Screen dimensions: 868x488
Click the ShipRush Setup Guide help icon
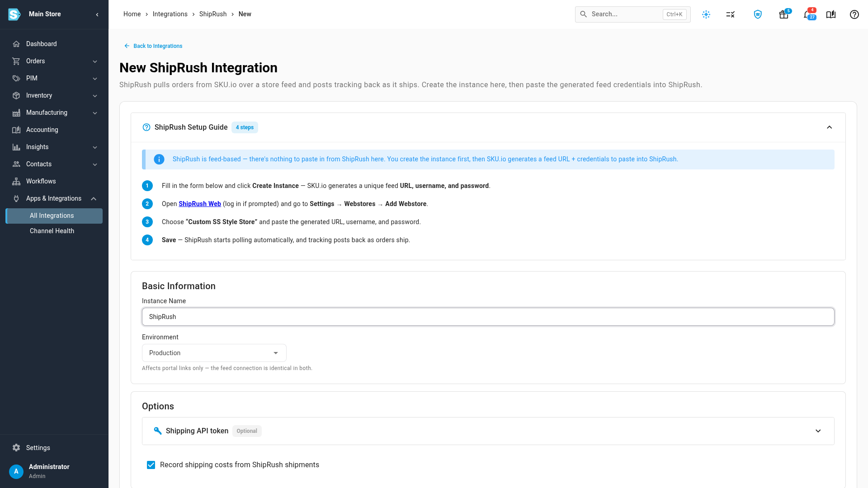(x=146, y=127)
